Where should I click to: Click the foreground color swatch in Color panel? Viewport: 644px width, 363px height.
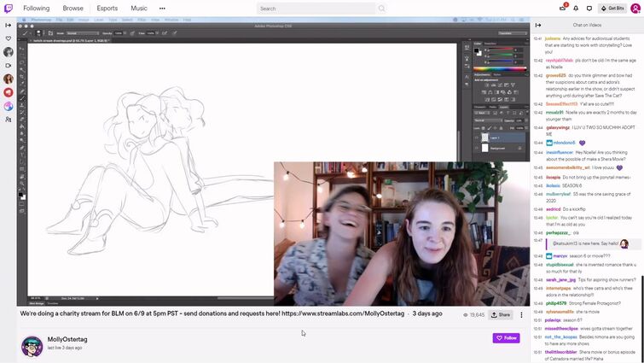(477, 51)
